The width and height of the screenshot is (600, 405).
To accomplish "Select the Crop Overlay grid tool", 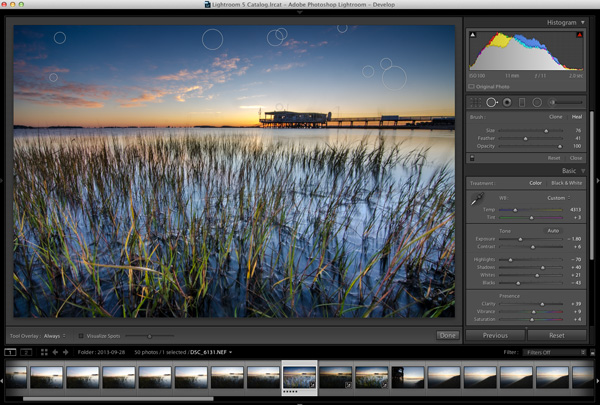I will coord(475,103).
